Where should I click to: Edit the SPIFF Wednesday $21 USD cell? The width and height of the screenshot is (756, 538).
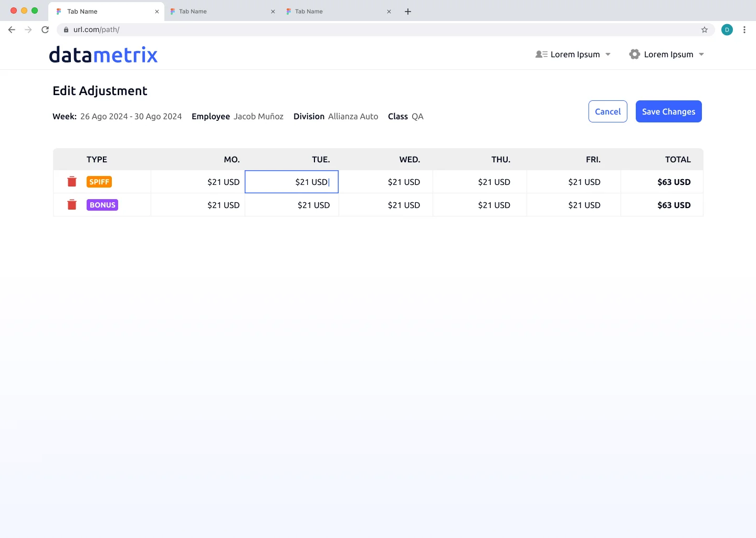coord(386,182)
